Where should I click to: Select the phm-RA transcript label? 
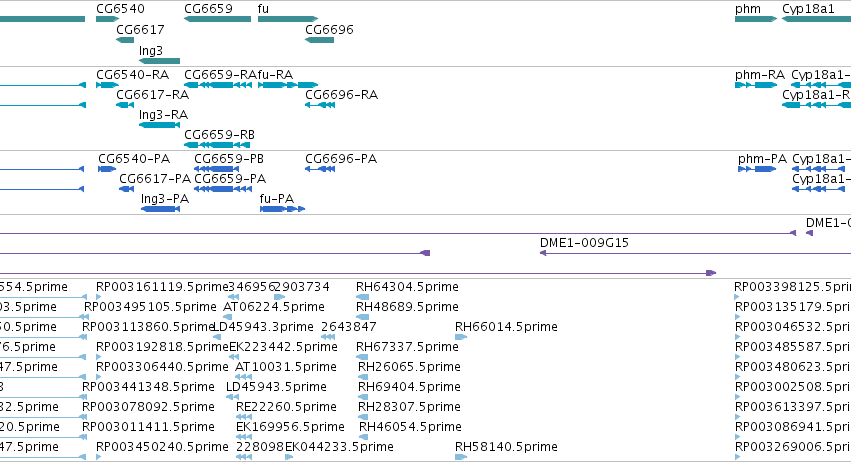click(x=760, y=74)
